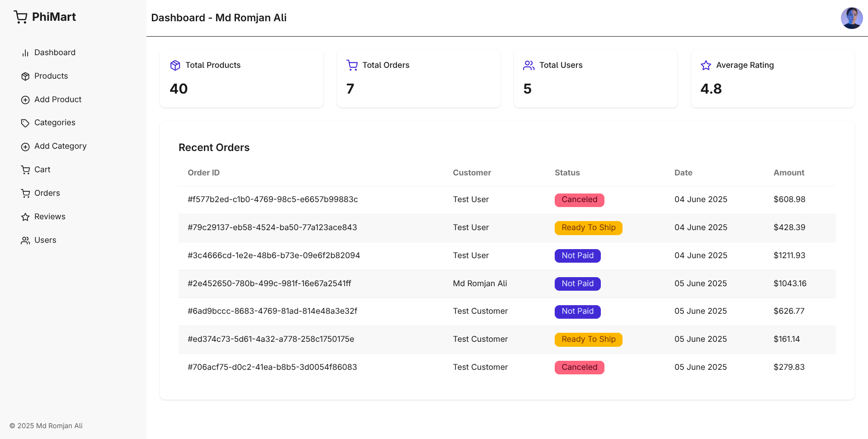The height and width of the screenshot is (439, 868).
Task: Click the cart icon on Total Orders card
Action: click(x=352, y=65)
